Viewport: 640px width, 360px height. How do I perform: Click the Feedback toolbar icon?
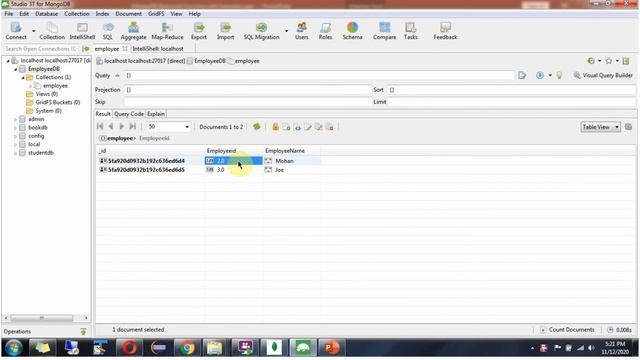click(x=445, y=31)
